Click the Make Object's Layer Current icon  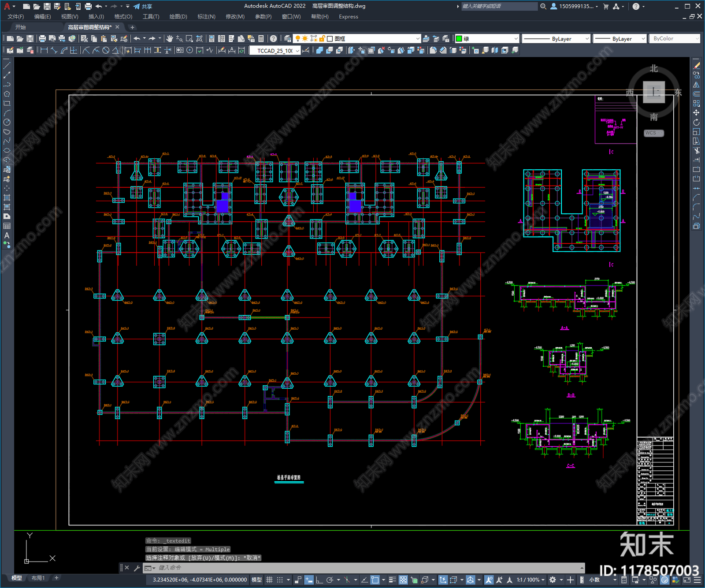click(x=426, y=39)
